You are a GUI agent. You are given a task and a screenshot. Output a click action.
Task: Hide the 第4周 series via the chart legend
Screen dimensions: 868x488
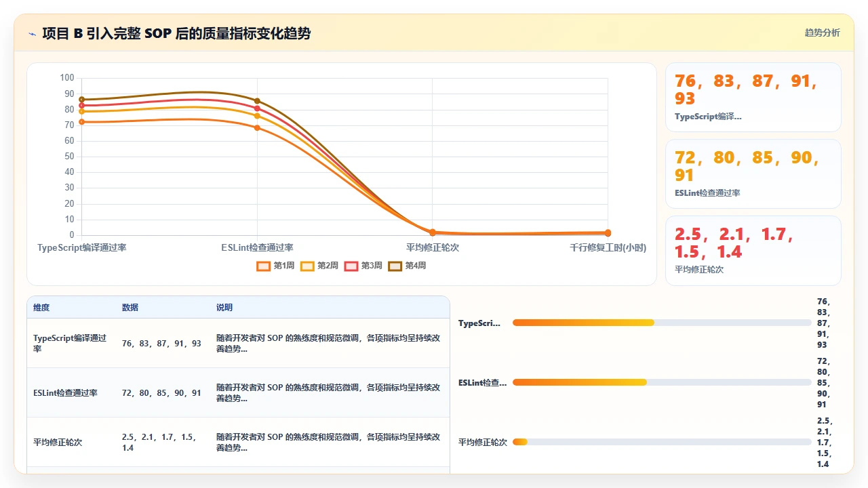point(407,266)
